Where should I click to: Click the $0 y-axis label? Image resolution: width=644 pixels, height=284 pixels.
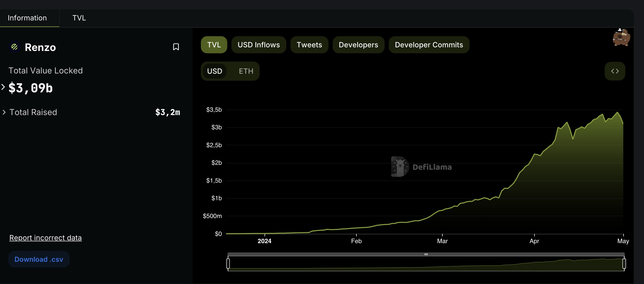click(218, 234)
